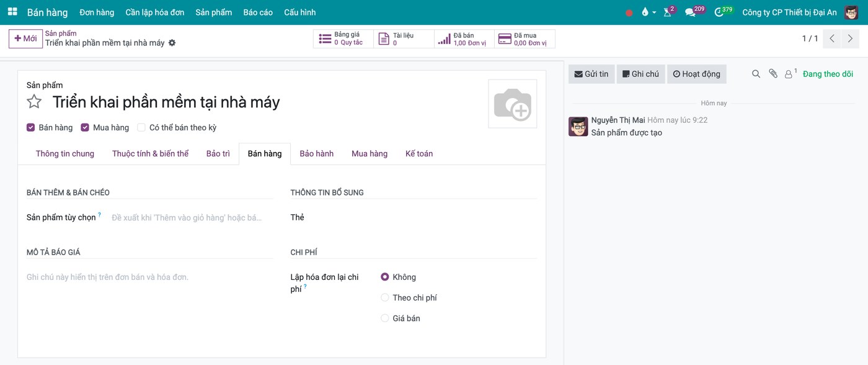This screenshot has height=365, width=868.
Task: Click the quotation description text area
Action: coord(149,277)
